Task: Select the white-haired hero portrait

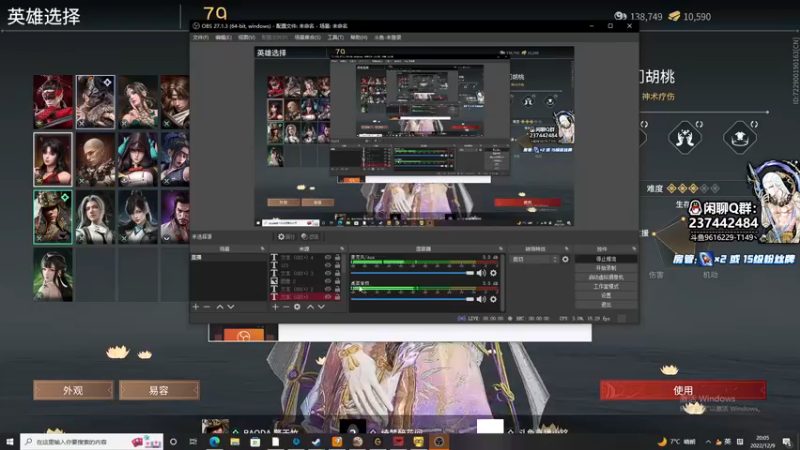Action: coord(95,217)
